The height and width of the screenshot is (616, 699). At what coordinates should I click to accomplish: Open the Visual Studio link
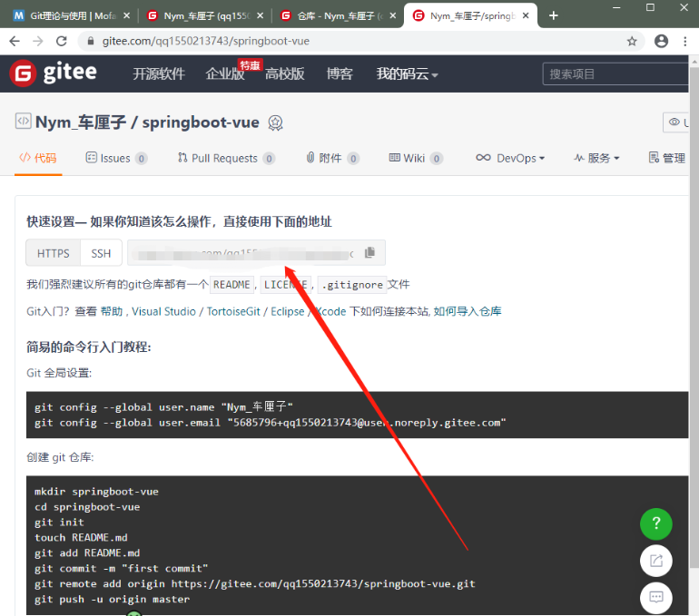pos(163,311)
